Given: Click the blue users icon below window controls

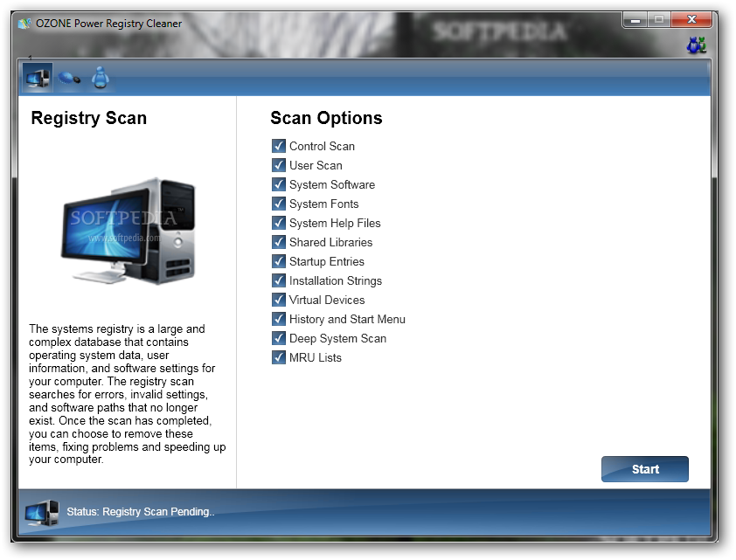Looking at the screenshot, I should 697,45.
